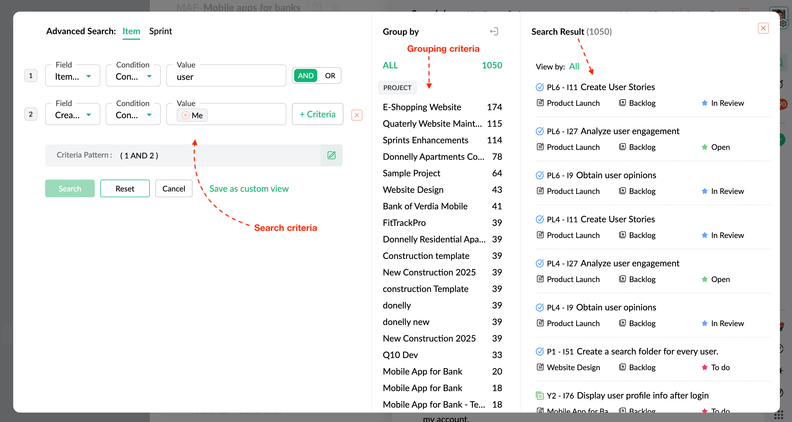The image size is (792, 422).
Task: Click the Reset button
Action: coord(125,189)
